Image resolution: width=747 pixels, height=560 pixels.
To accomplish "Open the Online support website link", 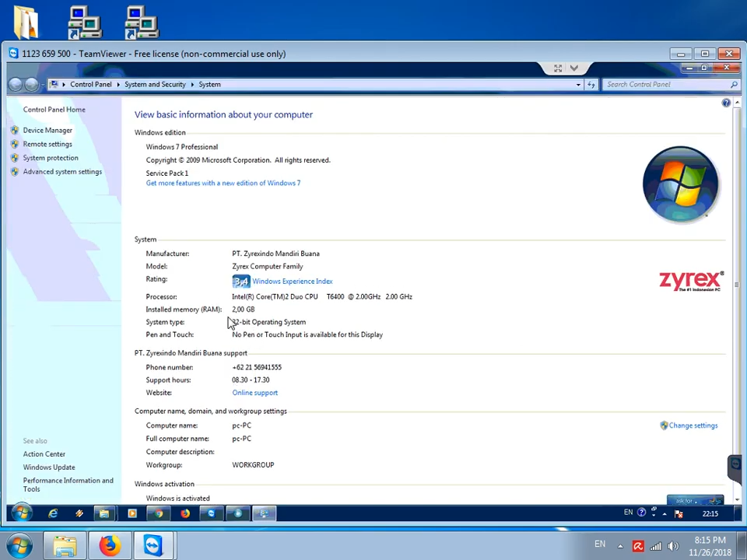I will pyautogui.click(x=254, y=393).
